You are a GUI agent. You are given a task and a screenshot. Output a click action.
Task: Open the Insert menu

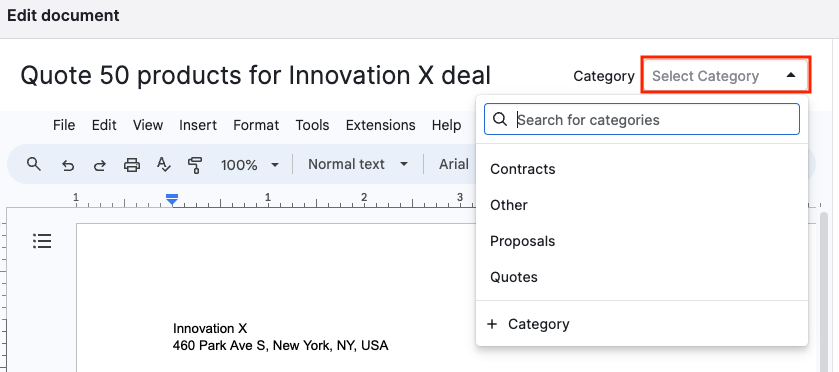point(198,125)
